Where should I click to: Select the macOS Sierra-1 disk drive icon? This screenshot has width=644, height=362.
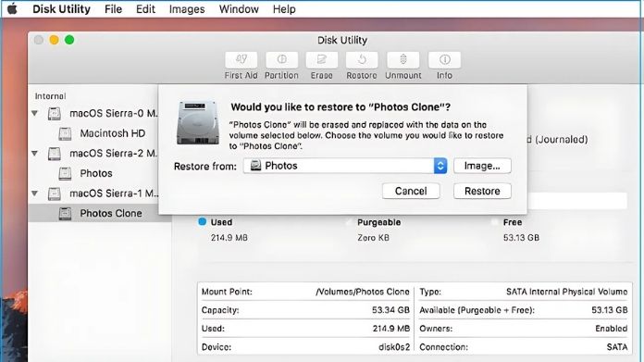pyautogui.click(x=55, y=193)
